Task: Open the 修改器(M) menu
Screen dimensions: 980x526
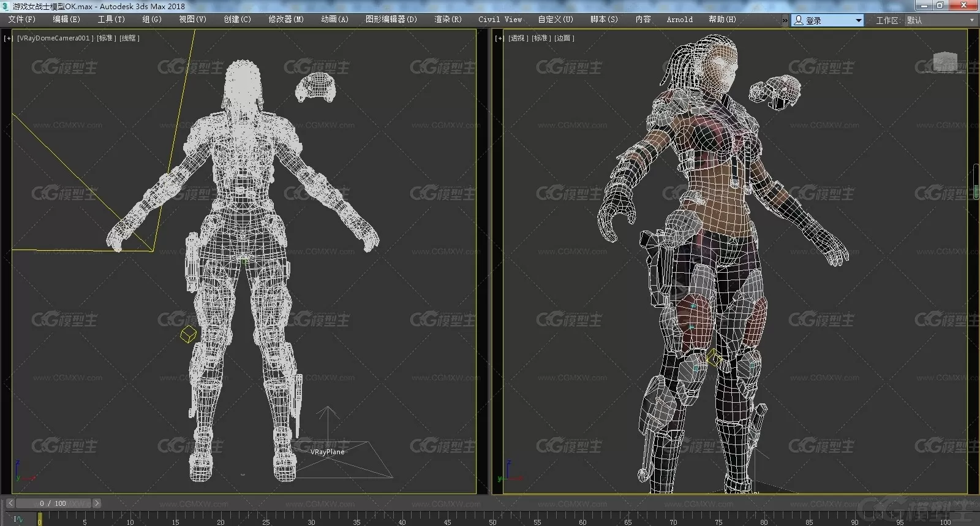Action: pos(286,20)
